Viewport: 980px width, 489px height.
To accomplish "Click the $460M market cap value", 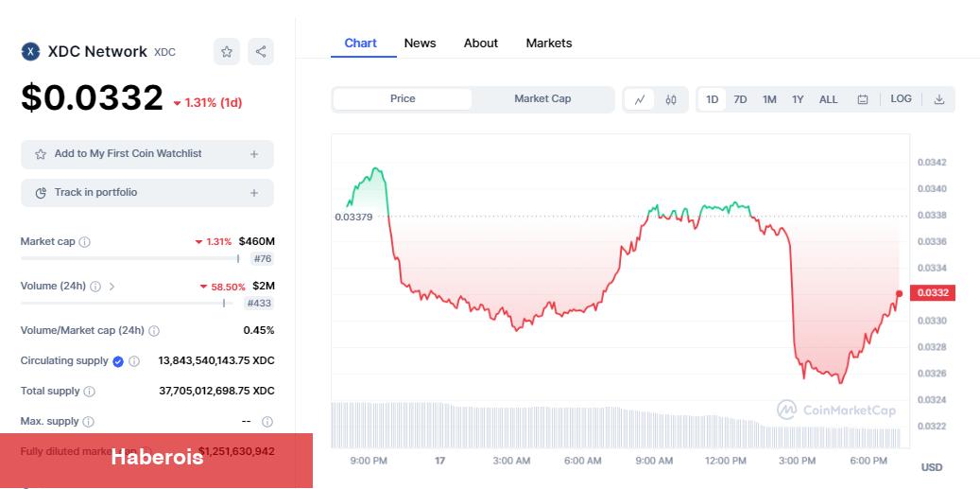I will coord(257,241).
